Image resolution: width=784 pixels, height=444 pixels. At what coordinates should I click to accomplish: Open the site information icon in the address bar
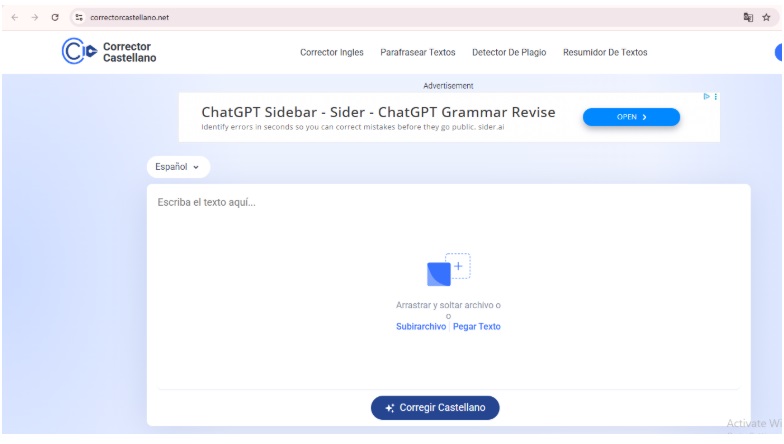tap(79, 16)
